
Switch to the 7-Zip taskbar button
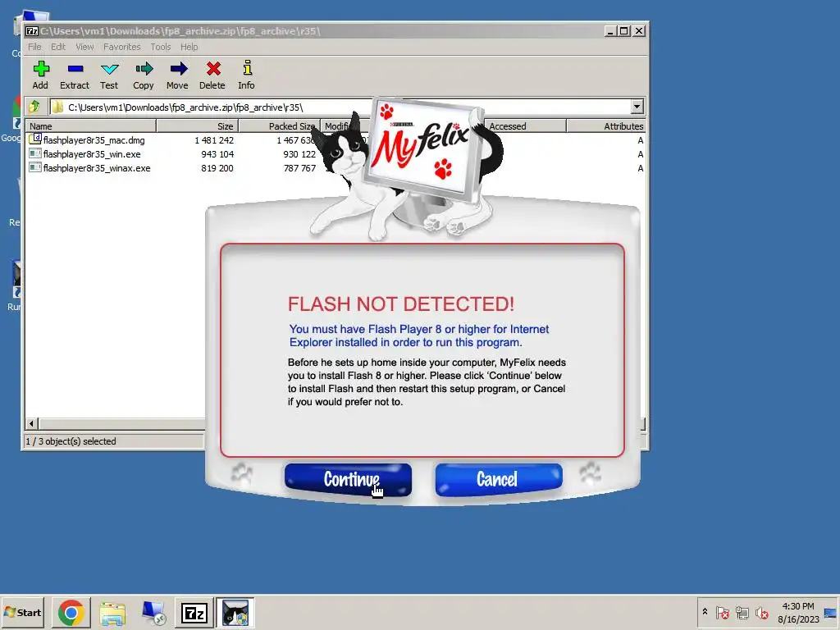tap(194, 612)
